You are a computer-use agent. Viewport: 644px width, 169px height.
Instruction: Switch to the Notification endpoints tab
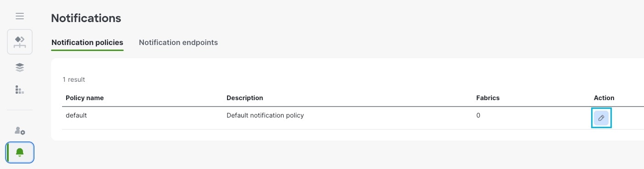[x=178, y=42]
